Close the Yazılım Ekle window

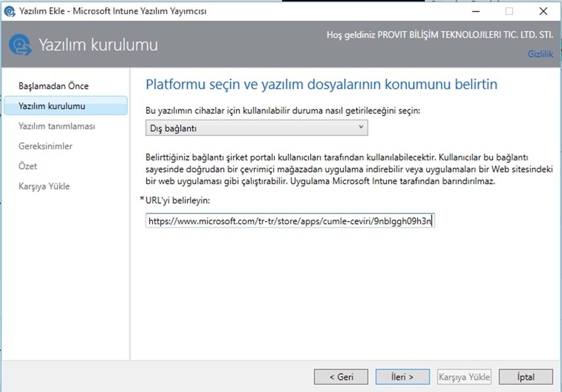click(543, 11)
